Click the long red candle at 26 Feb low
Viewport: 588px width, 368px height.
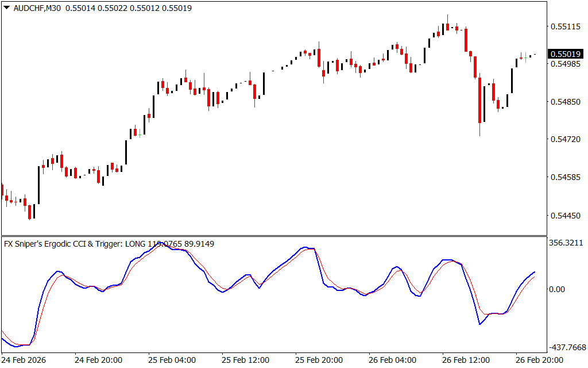[479, 101]
